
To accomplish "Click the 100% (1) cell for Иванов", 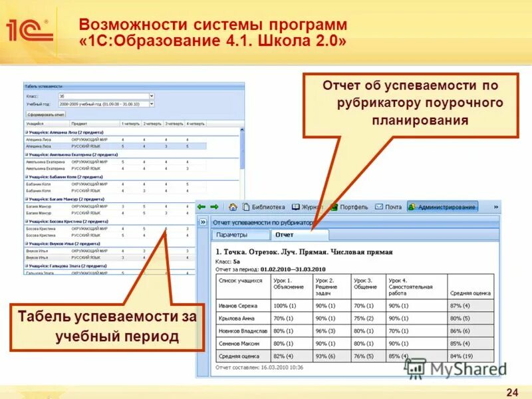I will [x=292, y=306].
